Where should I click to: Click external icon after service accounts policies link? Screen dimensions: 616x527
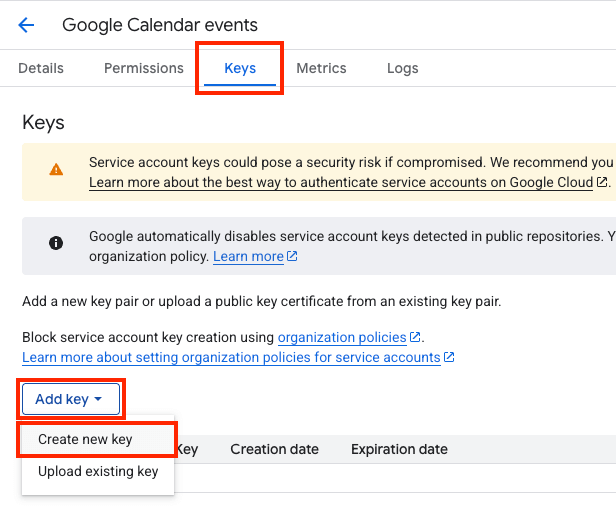click(449, 357)
